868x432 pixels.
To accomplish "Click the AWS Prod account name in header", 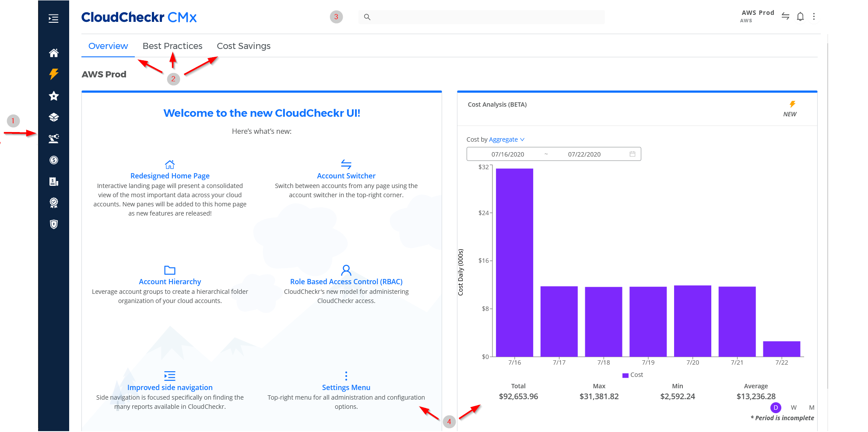I will (758, 13).
